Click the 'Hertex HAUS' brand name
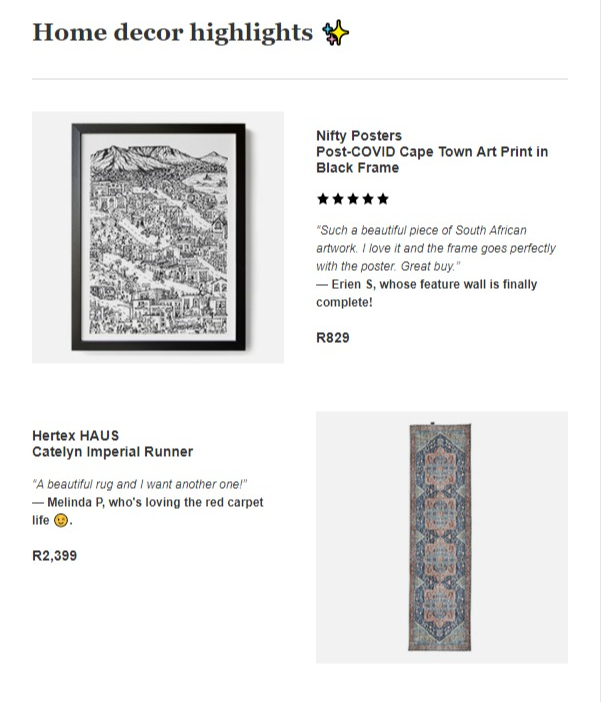This screenshot has height=702, width=601. point(75,436)
